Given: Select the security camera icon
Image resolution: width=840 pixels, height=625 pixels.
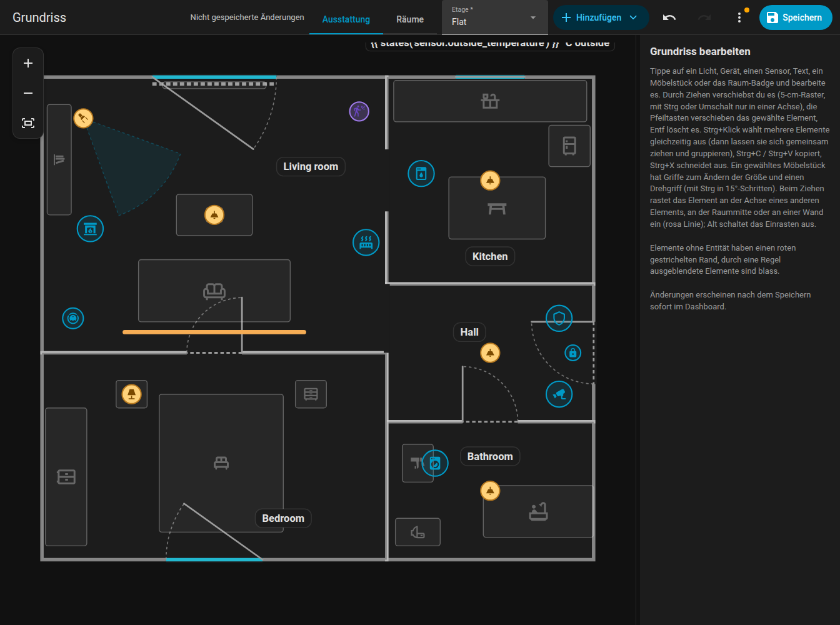Looking at the screenshot, I should coord(559,394).
